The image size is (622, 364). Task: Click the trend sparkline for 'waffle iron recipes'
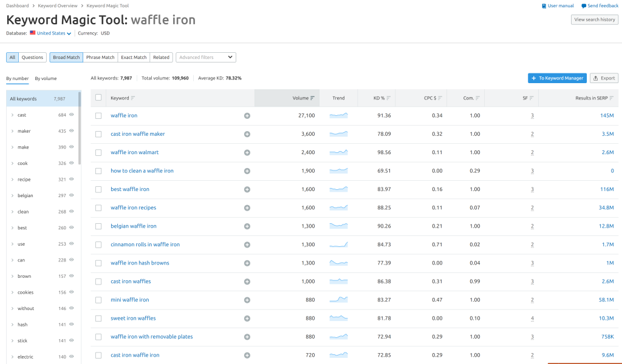click(338, 207)
